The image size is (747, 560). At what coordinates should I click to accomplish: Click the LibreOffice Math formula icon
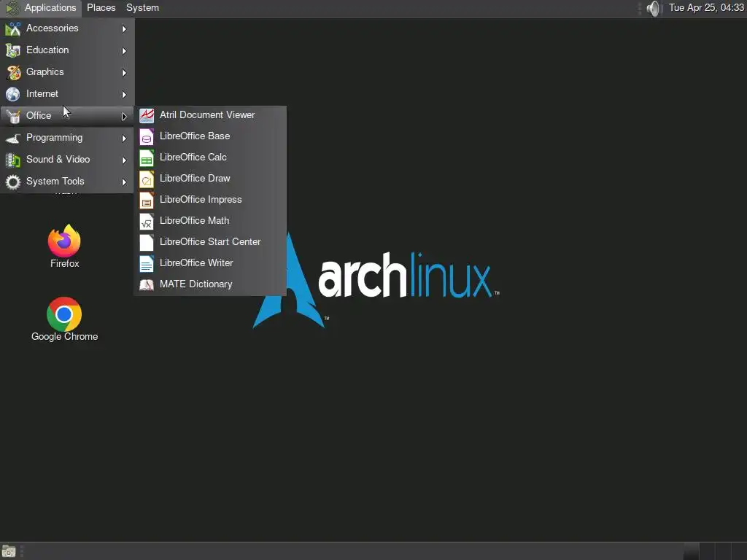(146, 222)
